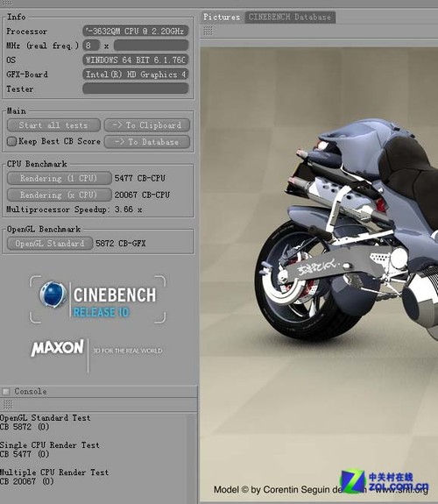Click the Console panel grip handle icon
This screenshot has width=438, height=504.
[x=7, y=404]
